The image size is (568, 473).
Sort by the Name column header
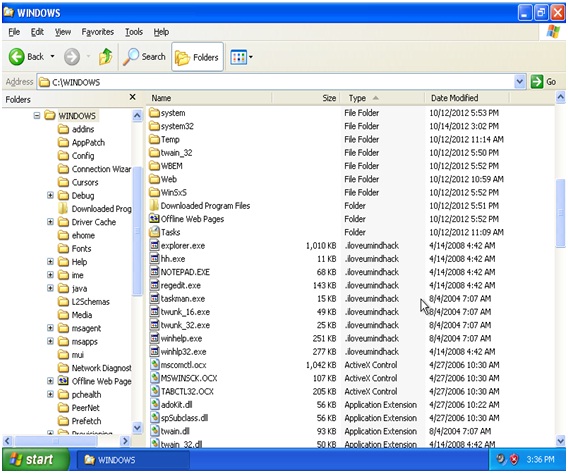tap(209, 98)
